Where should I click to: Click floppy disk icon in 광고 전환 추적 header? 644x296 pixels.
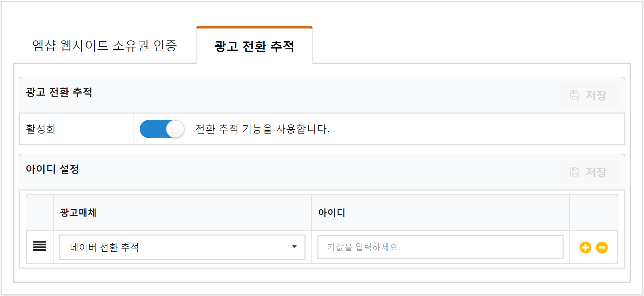[575, 95]
